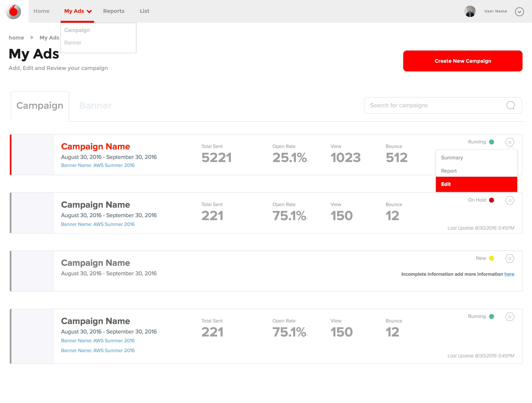532x403 pixels.
Task: Open the settings hexagon of the On Hold campaign
Action: pyautogui.click(x=509, y=200)
